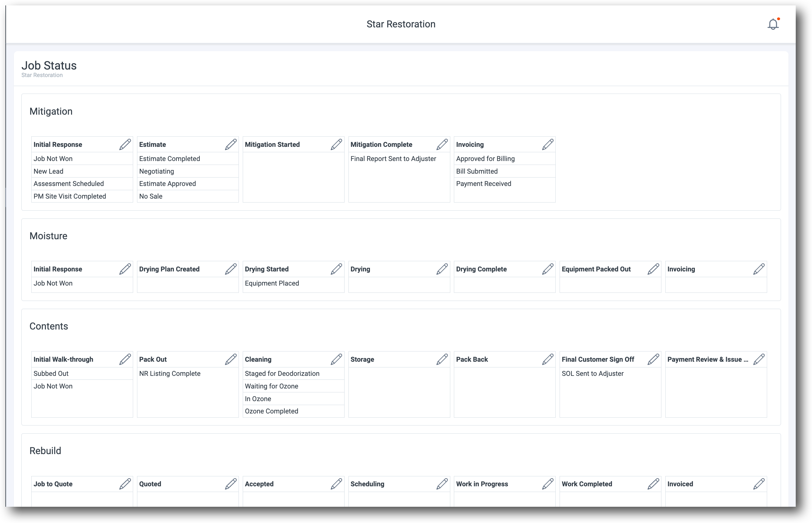
Task: Select the Payment Received status
Action: 483,183
